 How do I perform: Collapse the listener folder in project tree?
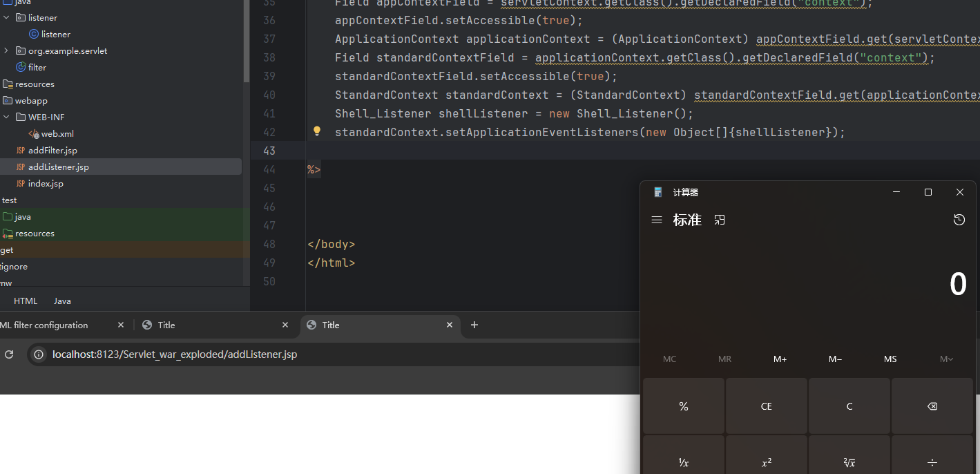click(6, 17)
